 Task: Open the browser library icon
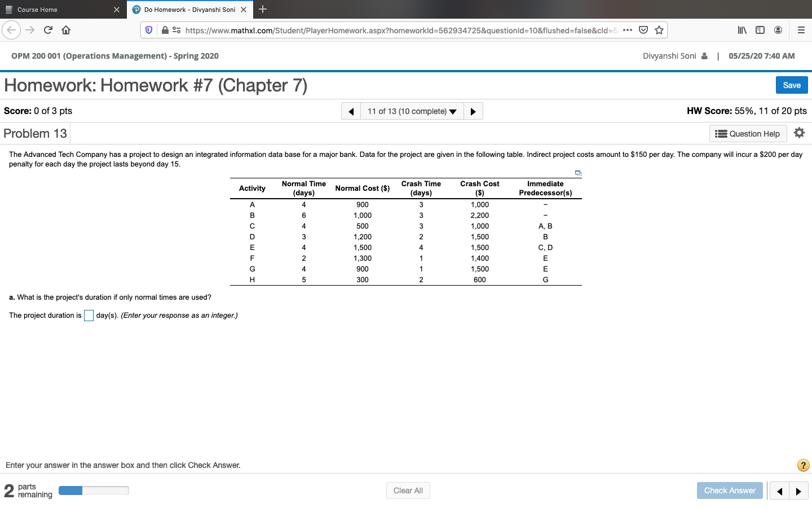[742, 29]
